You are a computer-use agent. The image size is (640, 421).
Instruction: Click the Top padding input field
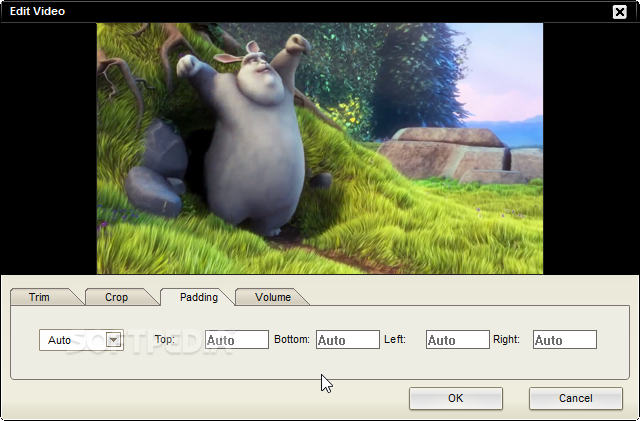237,340
